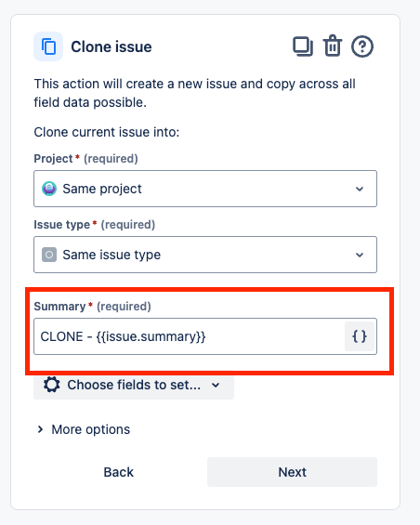The image size is (420, 525).
Task: Delete this action with trash icon
Action: tap(333, 46)
